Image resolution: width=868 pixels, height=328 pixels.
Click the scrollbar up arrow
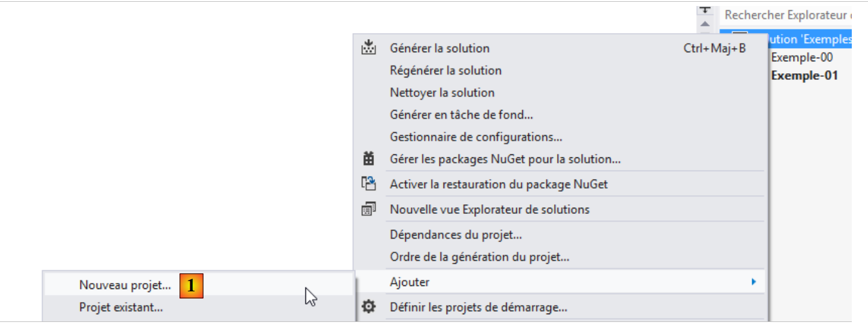pos(705,24)
